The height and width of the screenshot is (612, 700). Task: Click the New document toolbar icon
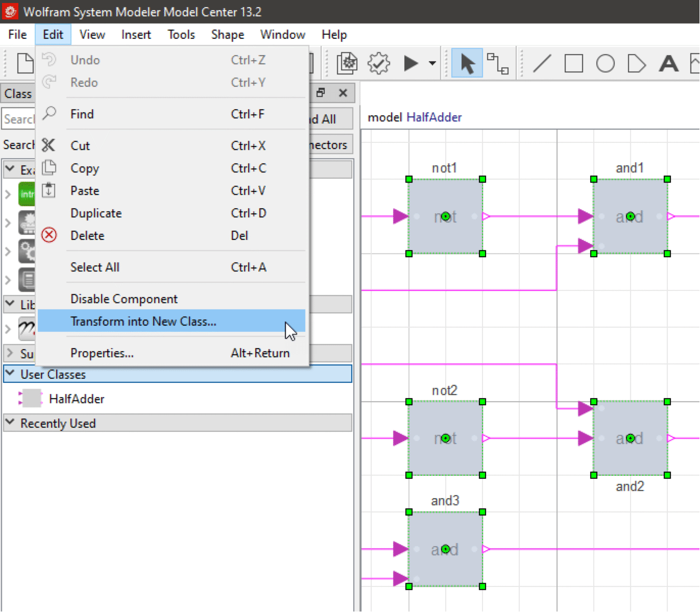pyautogui.click(x=25, y=64)
